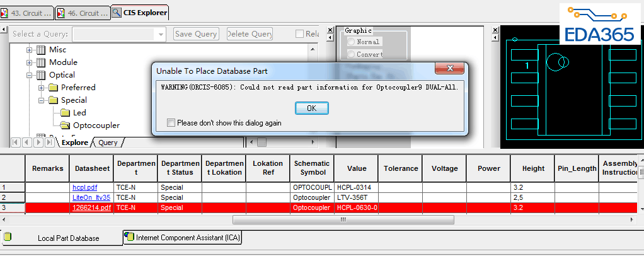
Task: Tick 'Please don't show this dialog again'
Action: pyautogui.click(x=171, y=123)
